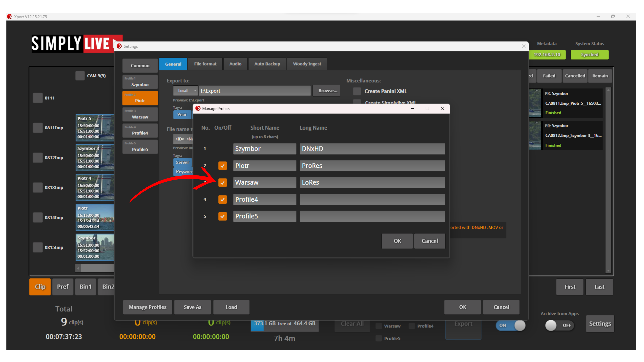Edit the DNxHD long name field
644x362 pixels.
[x=372, y=149]
